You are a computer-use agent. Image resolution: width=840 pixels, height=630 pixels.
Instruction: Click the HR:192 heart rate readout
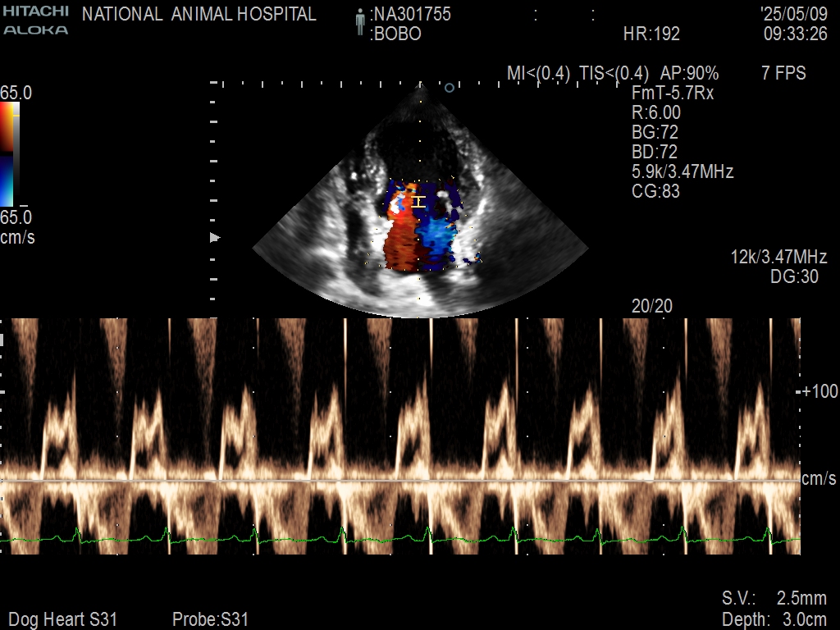tap(651, 34)
